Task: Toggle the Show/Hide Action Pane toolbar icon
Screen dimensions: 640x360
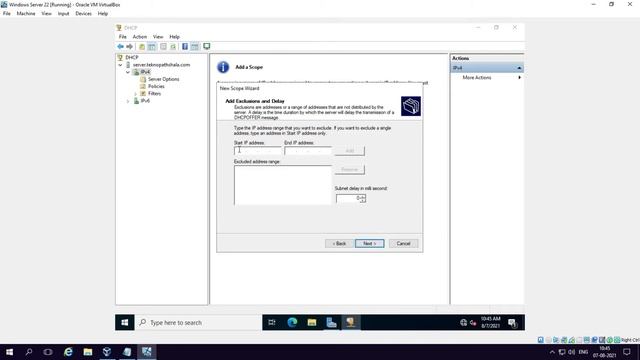Action: pos(195,47)
